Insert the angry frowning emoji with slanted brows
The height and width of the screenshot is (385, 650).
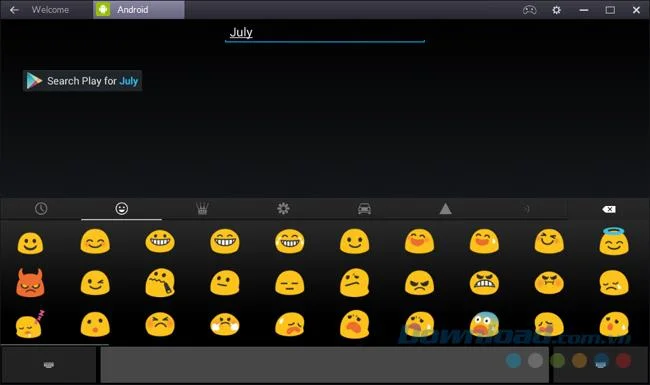pos(420,283)
